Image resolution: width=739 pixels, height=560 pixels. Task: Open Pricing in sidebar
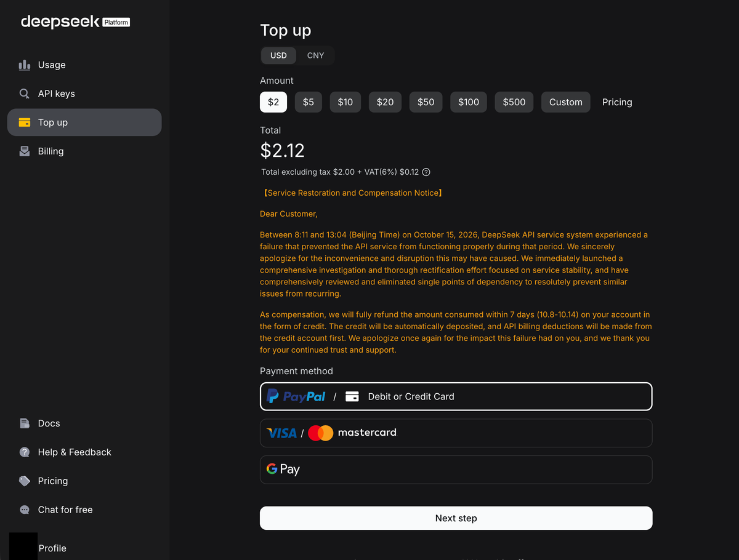click(x=84, y=481)
